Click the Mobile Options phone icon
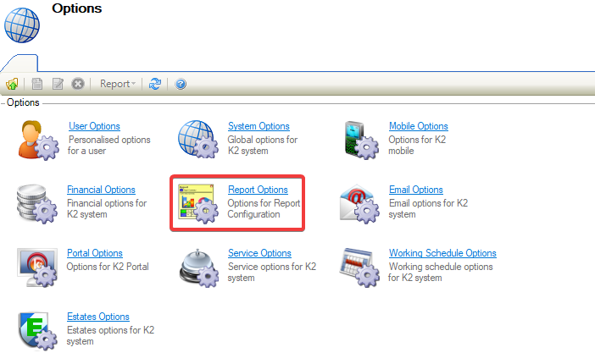595x364 pixels. 359,140
